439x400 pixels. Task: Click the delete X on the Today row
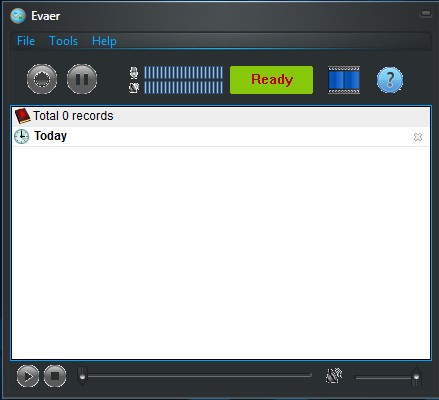tap(418, 137)
